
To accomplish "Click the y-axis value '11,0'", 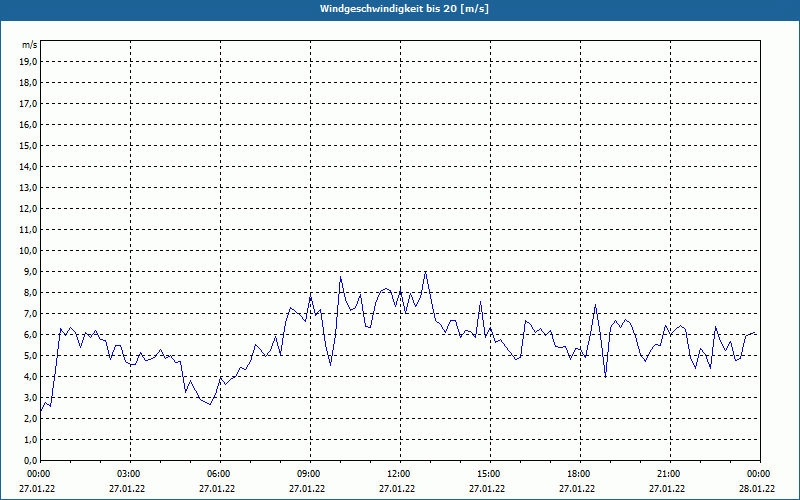I will [x=29, y=230].
